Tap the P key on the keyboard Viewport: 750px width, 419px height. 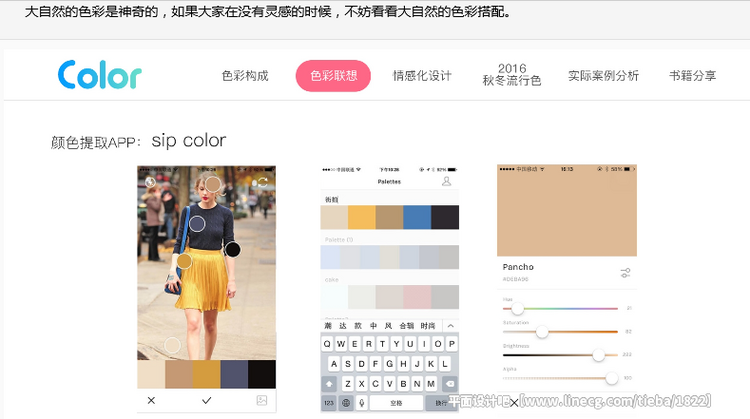[452, 343]
